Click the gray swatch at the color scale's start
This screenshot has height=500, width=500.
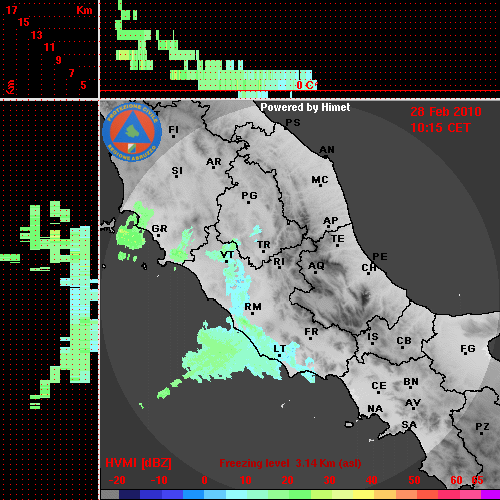tap(110, 494)
